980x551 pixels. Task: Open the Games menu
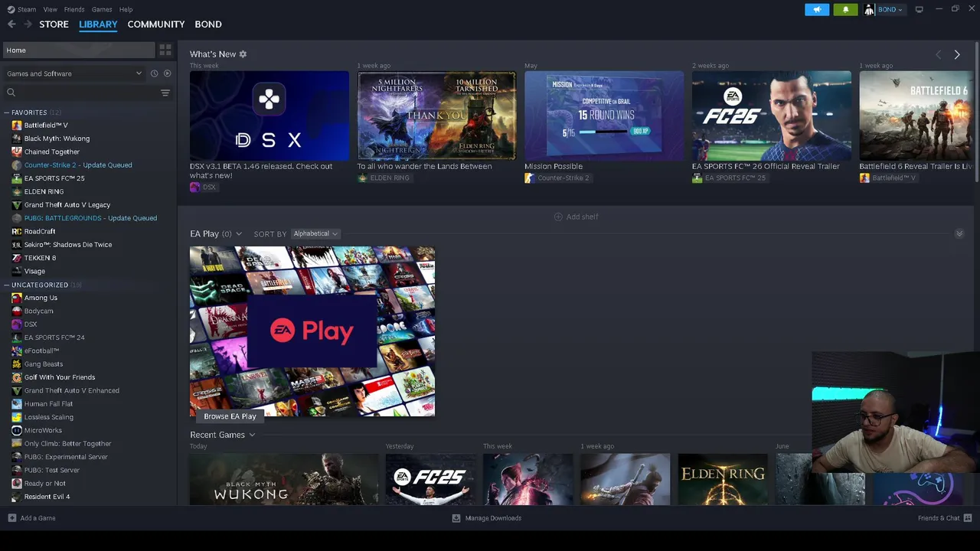[102, 9]
